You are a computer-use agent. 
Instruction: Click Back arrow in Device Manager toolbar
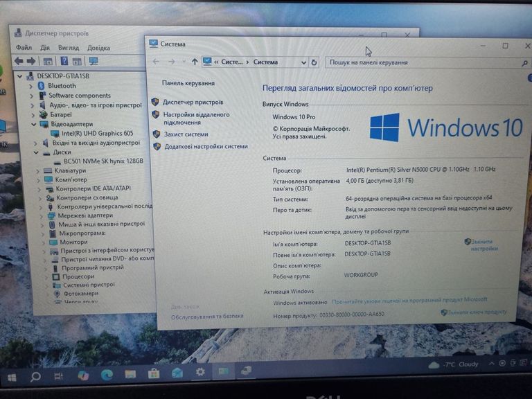(x=19, y=61)
